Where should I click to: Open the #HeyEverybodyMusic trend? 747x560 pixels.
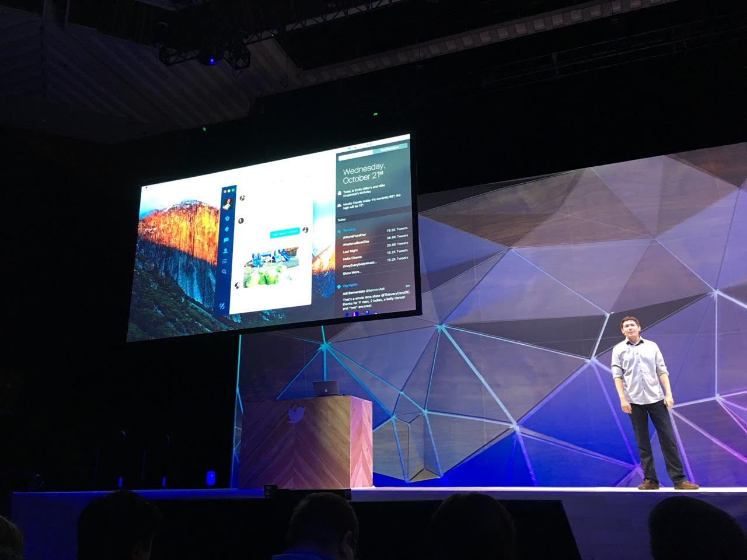(359, 264)
